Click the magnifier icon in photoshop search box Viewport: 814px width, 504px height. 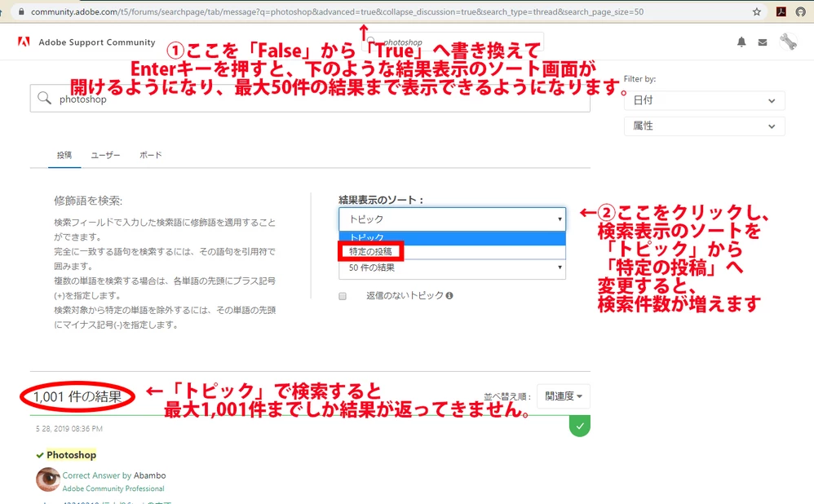[x=45, y=98]
